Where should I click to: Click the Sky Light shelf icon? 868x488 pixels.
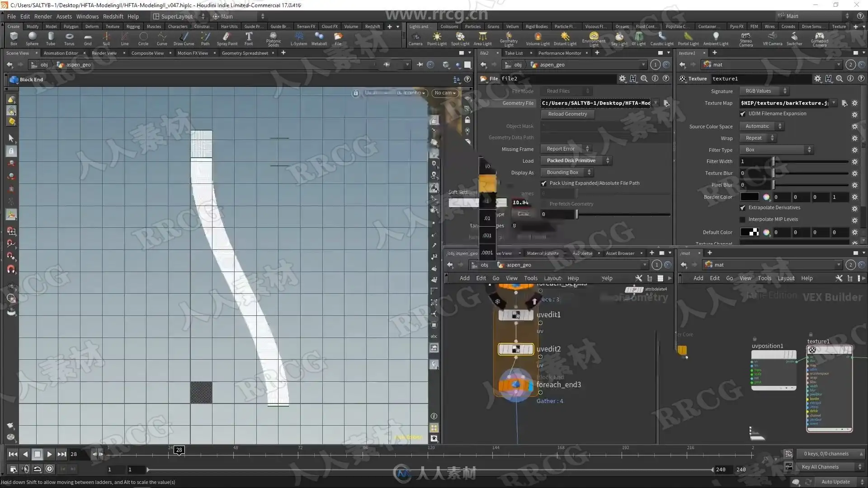click(x=619, y=38)
